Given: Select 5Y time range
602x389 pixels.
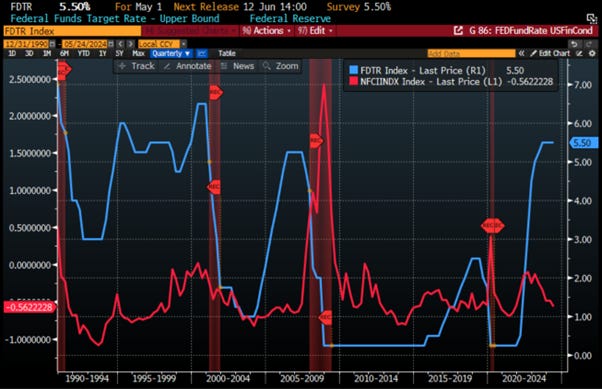Looking at the screenshot, I should pyautogui.click(x=119, y=53).
